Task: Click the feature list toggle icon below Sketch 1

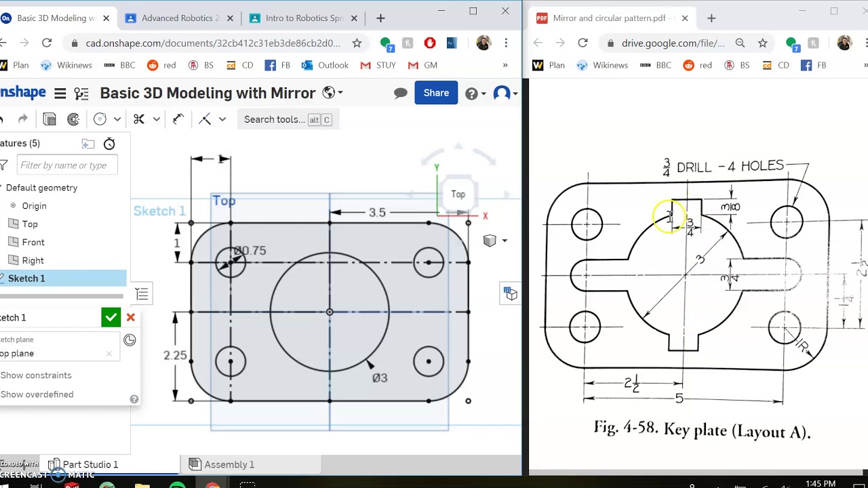Action: point(142,293)
